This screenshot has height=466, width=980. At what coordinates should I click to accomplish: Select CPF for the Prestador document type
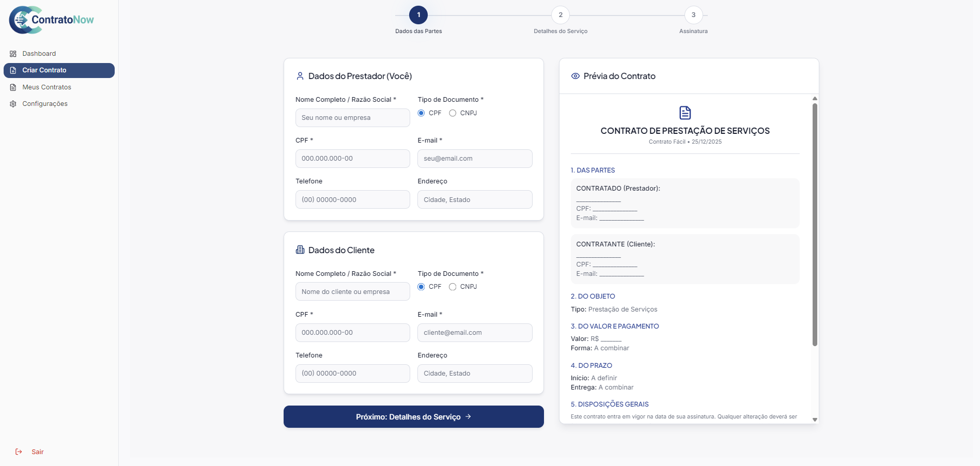point(422,113)
